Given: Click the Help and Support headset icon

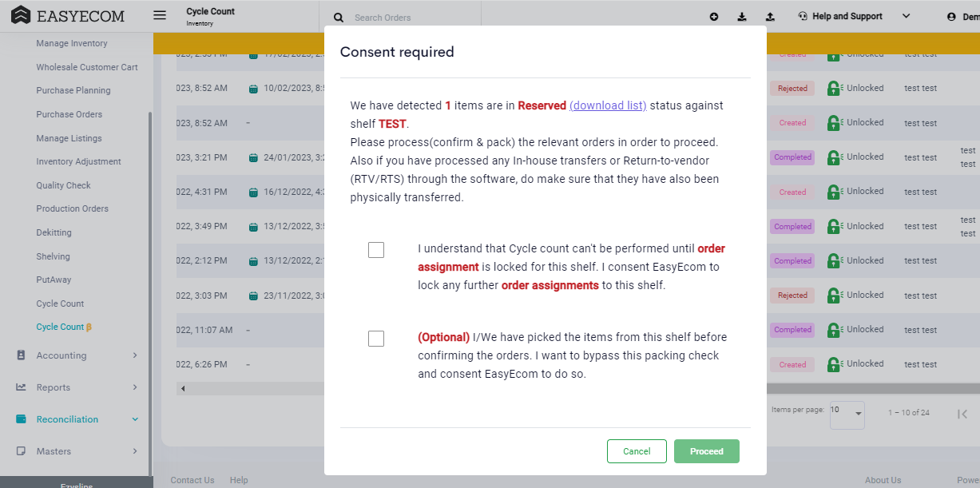Looking at the screenshot, I should click(x=803, y=16).
